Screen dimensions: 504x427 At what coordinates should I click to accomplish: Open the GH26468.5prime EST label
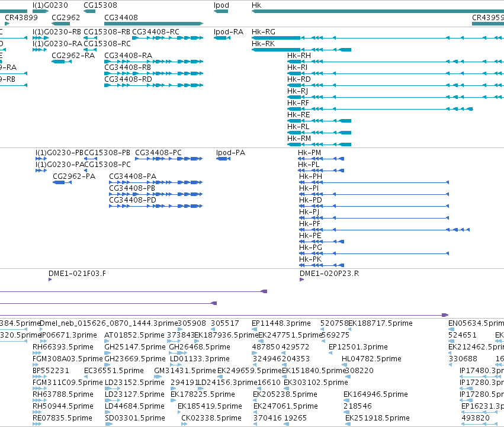pos(200,347)
